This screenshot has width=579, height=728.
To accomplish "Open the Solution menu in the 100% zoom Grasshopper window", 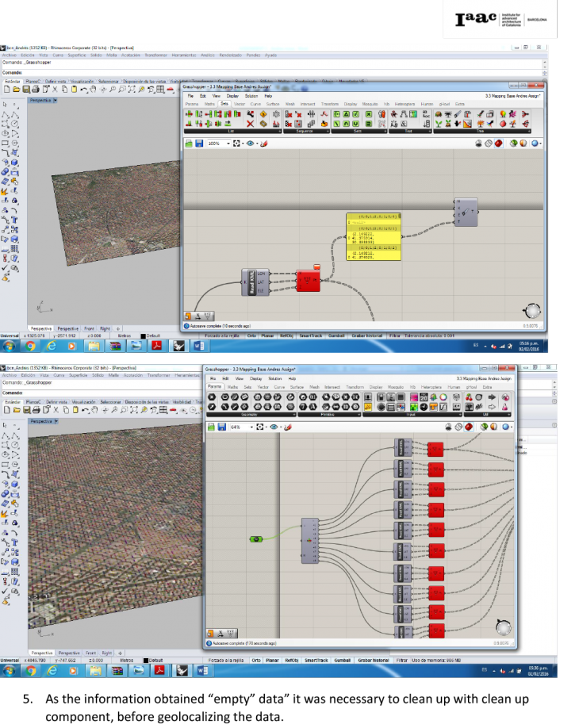I will [x=251, y=96].
